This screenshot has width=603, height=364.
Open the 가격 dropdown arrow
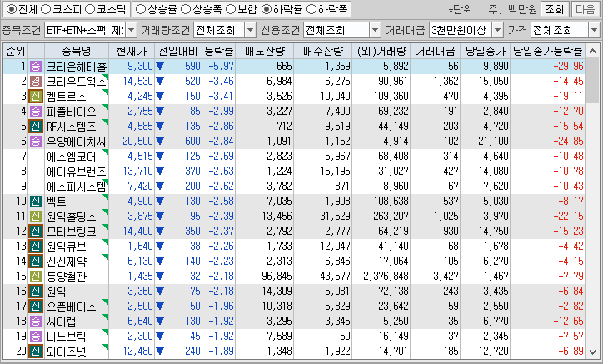(x=594, y=30)
